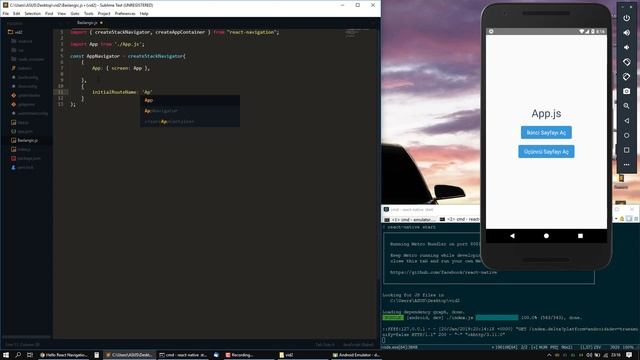
Task: Open the File menu in Sublime Text
Action: [6, 13]
